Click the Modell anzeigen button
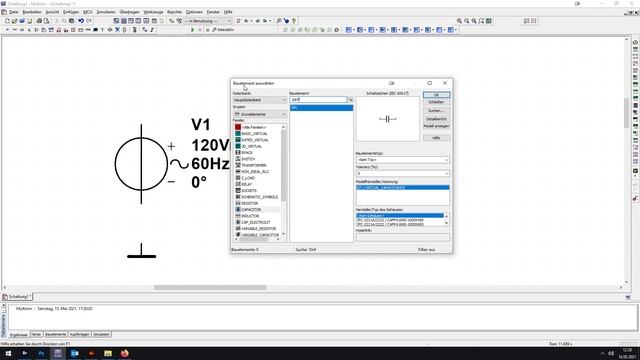Image resolution: width=640 pixels, height=360 pixels. point(436,127)
